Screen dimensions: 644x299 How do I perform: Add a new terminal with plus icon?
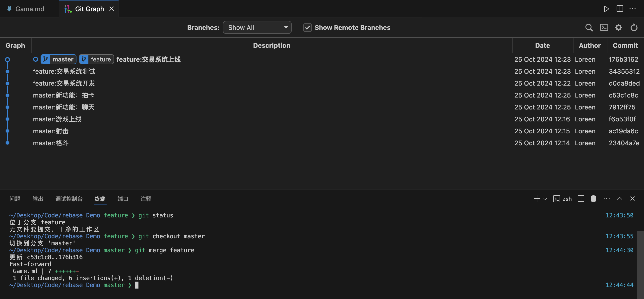(537, 199)
